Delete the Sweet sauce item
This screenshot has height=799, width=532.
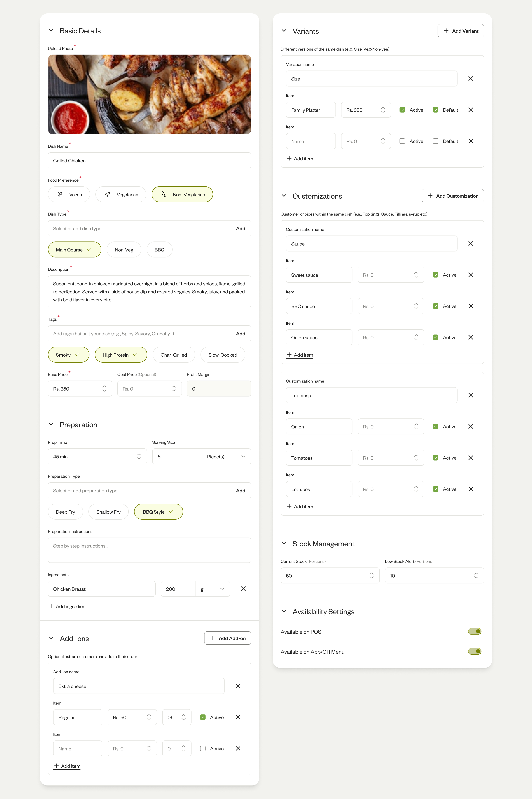(471, 275)
